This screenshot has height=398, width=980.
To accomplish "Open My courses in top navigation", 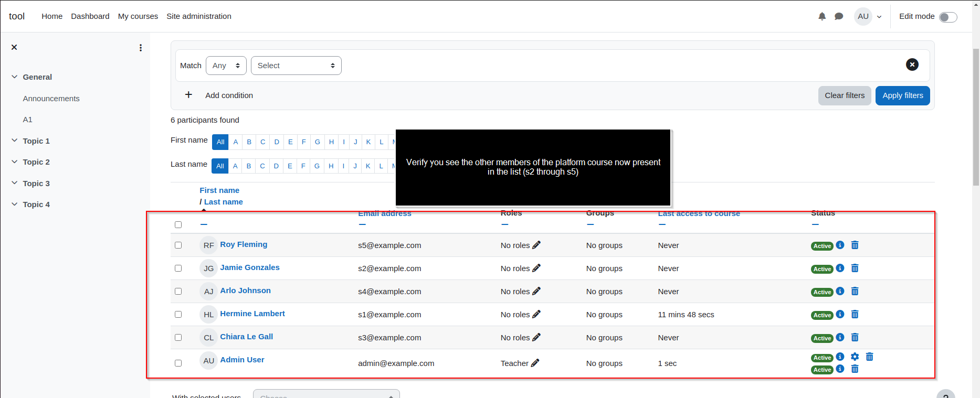I will 138,16.
